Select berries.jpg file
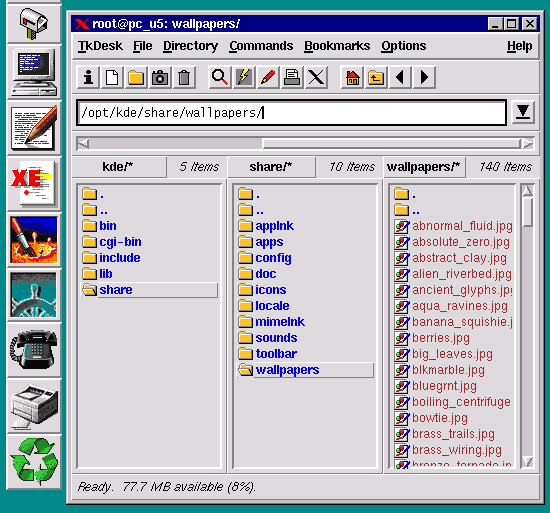The height and width of the screenshot is (513, 550). (x=432, y=338)
